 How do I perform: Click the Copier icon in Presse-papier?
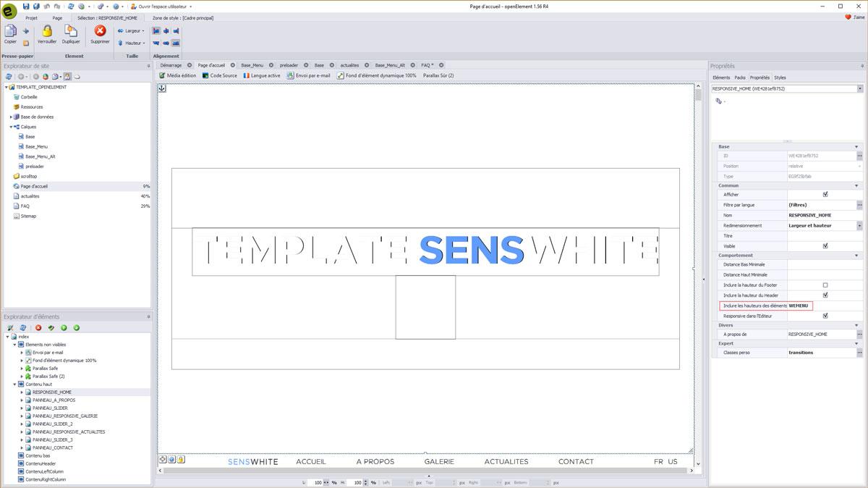coord(10,32)
